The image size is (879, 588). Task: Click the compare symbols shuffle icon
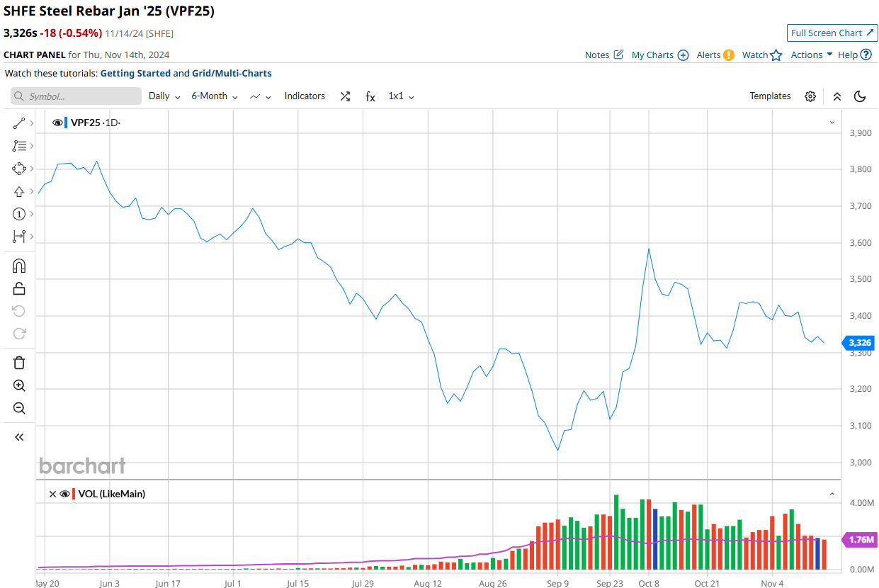pyautogui.click(x=345, y=96)
